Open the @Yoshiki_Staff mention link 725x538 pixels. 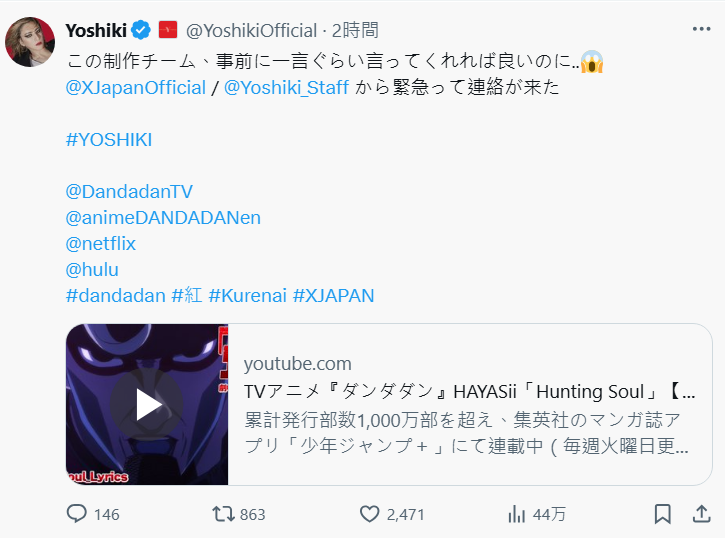(286, 87)
